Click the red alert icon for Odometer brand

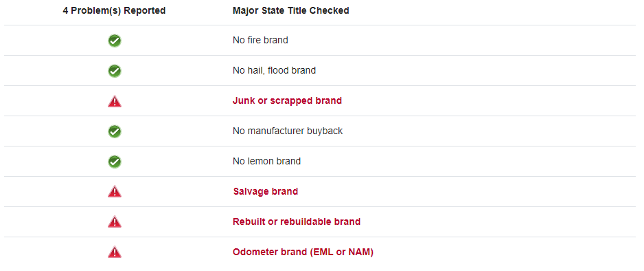[114, 252]
